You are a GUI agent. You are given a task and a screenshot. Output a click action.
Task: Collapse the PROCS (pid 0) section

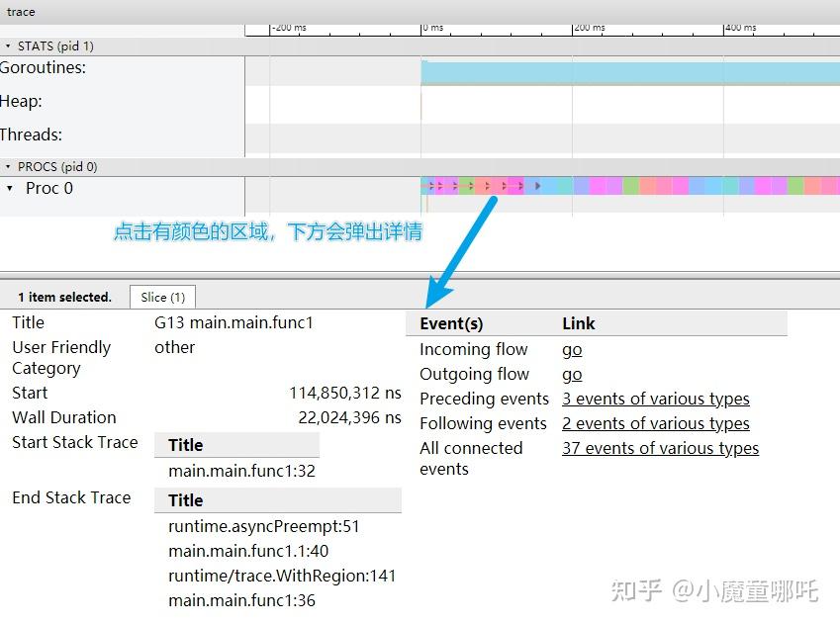tap(10, 166)
